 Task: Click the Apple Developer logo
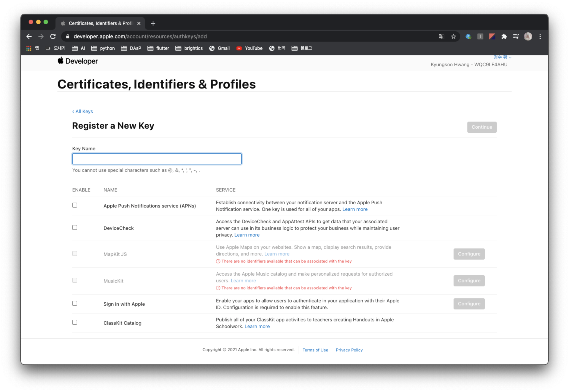(x=78, y=61)
